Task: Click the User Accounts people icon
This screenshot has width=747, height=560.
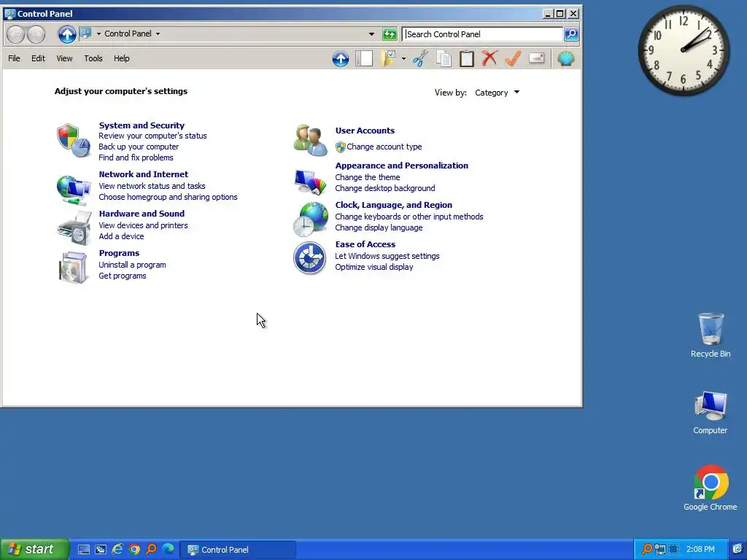Action: (310, 141)
